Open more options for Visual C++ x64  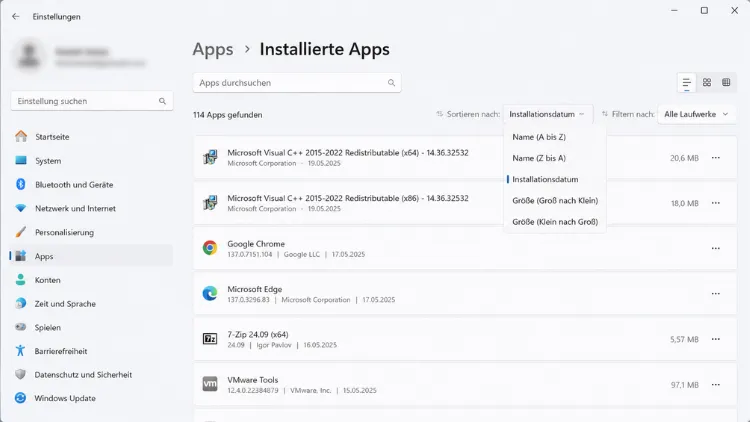coord(716,157)
